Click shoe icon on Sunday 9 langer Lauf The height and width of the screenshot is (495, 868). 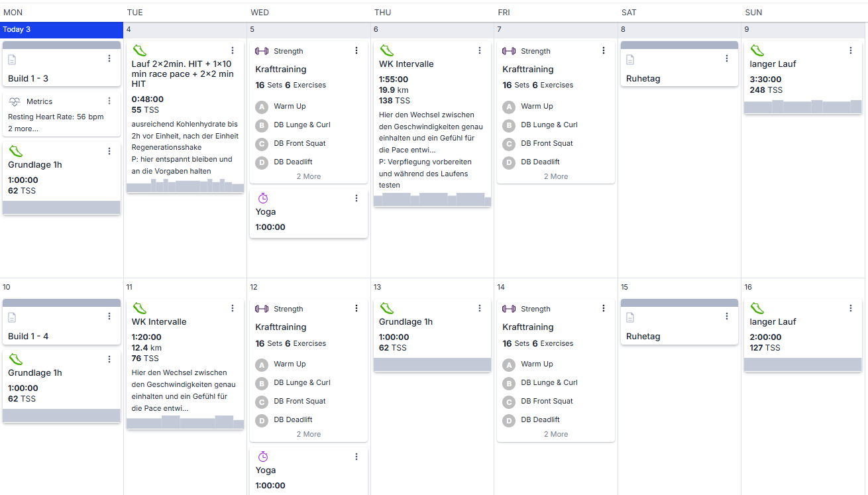pyautogui.click(x=757, y=50)
